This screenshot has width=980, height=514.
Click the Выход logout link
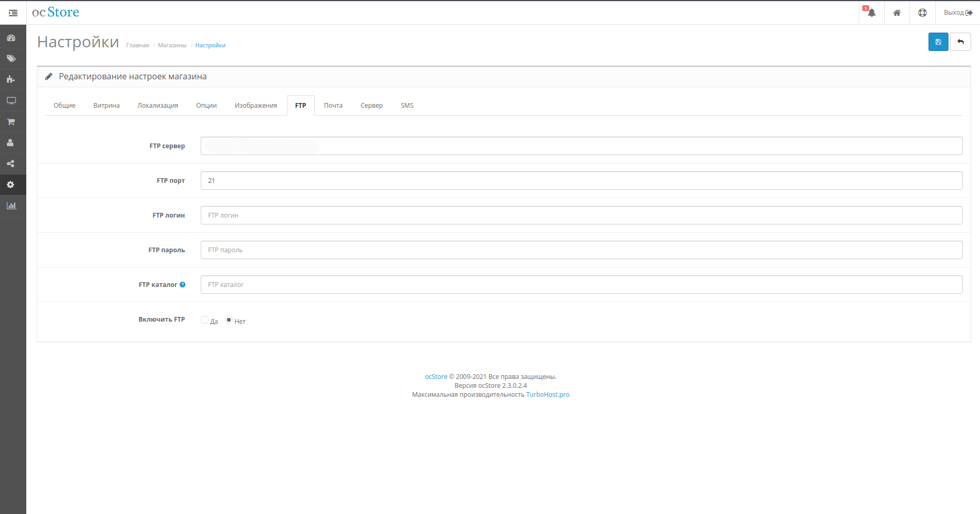[958, 13]
